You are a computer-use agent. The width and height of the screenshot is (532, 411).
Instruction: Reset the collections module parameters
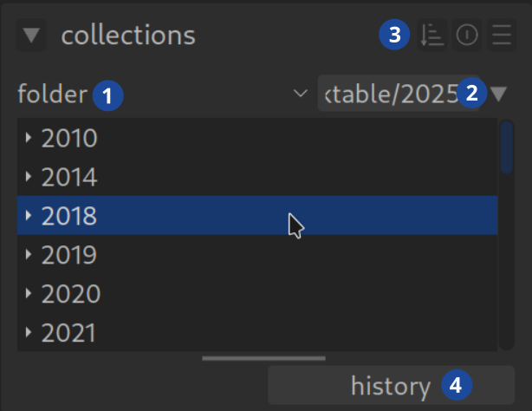click(466, 36)
